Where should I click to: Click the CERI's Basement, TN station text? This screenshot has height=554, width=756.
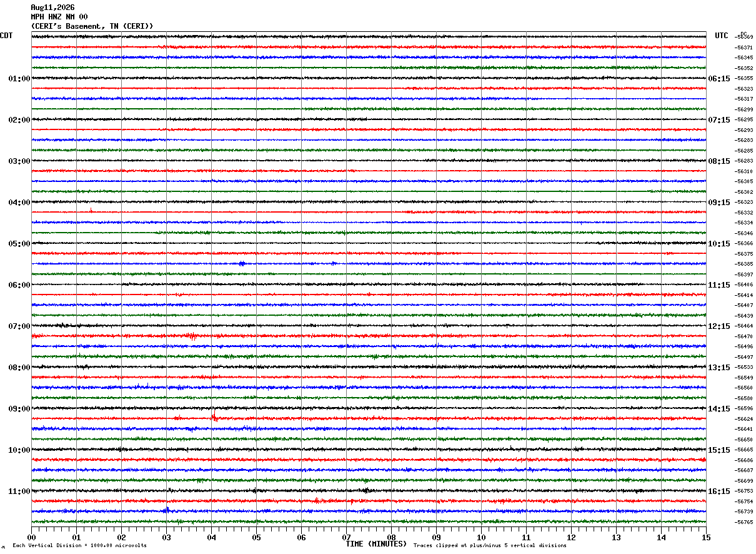pos(77,26)
